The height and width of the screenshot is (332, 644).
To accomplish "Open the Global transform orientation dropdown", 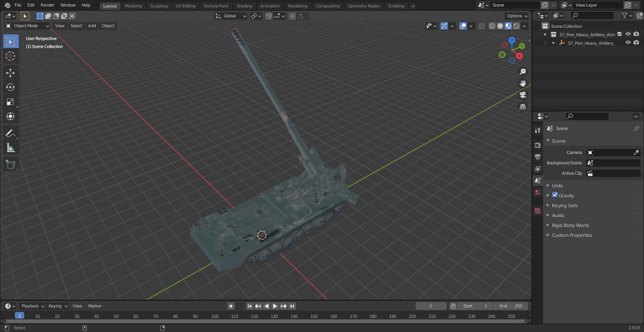I will pyautogui.click(x=231, y=16).
